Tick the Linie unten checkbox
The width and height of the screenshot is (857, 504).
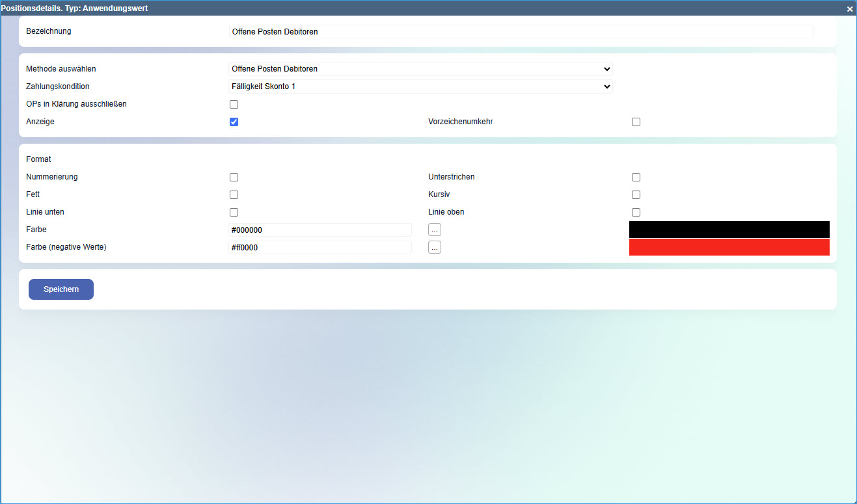pos(234,213)
